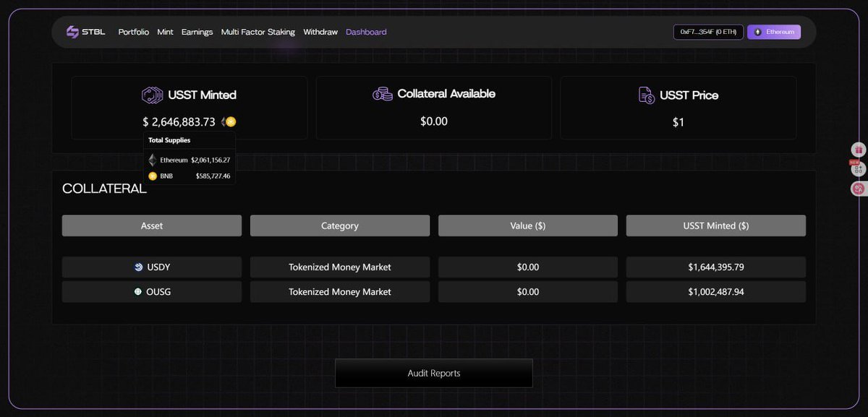Click the Audit Reports button
This screenshot has height=417, width=868.
click(x=433, y=373)
